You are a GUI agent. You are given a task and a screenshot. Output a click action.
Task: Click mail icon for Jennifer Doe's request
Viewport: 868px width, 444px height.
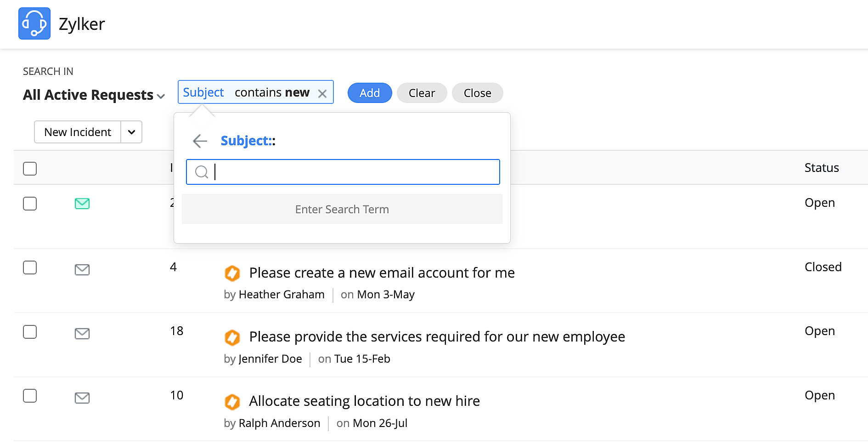[x=82, y=333]
